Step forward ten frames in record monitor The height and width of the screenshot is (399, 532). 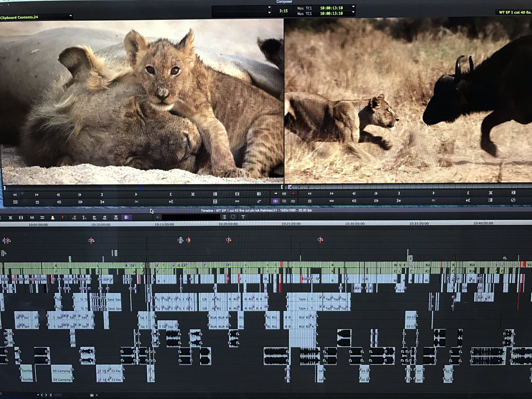click(376, 200)
